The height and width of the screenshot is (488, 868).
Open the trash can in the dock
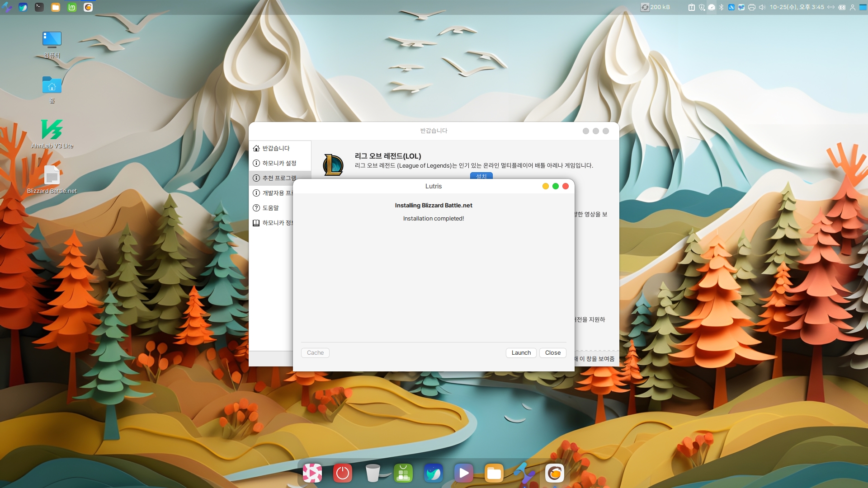pyautogui.click(x=373, y=473)
